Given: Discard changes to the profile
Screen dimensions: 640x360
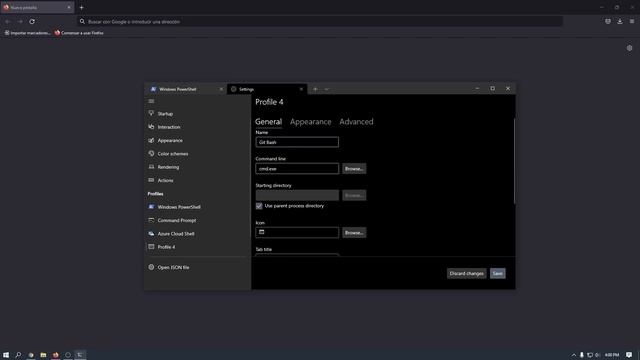Looking at the screenshot, I should 467,273.
